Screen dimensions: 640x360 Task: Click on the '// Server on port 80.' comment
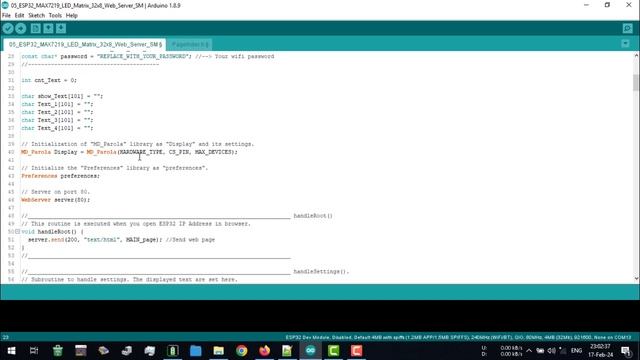pyautogui.click(x=56, y=192)
